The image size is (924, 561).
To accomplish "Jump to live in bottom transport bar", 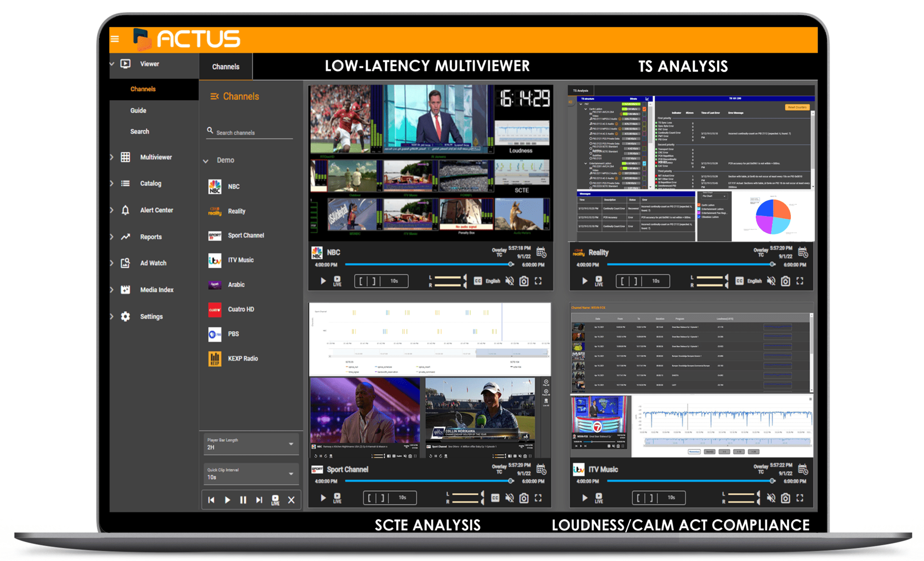I will click(x=275, y=500).
